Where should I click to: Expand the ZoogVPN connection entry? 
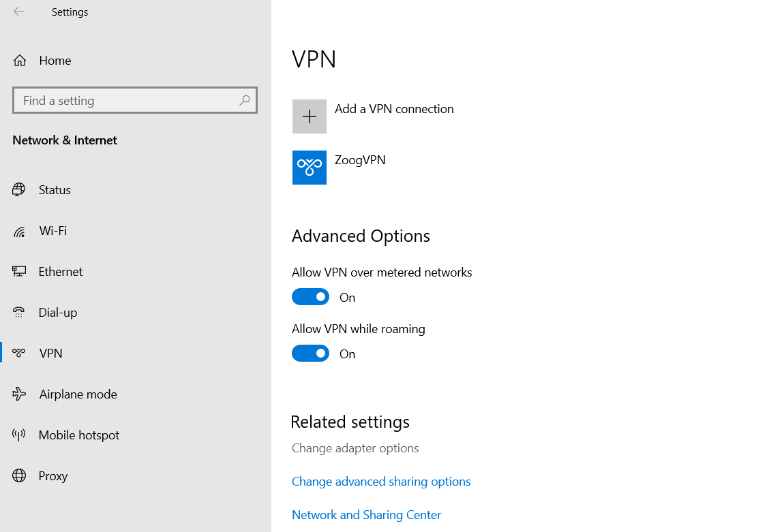[x=360, y=160]
